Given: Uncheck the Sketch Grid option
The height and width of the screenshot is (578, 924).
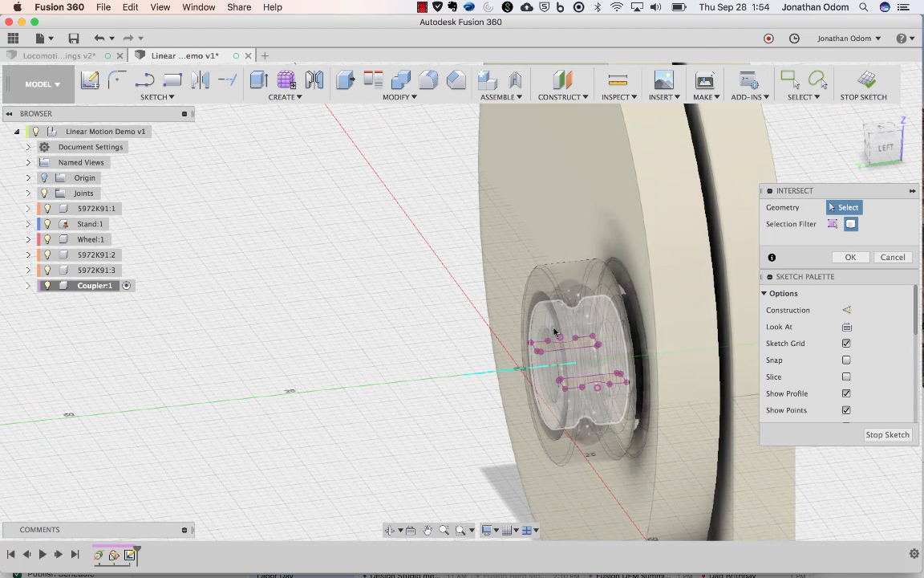Looking at the screenshot, I should [846, 344].
